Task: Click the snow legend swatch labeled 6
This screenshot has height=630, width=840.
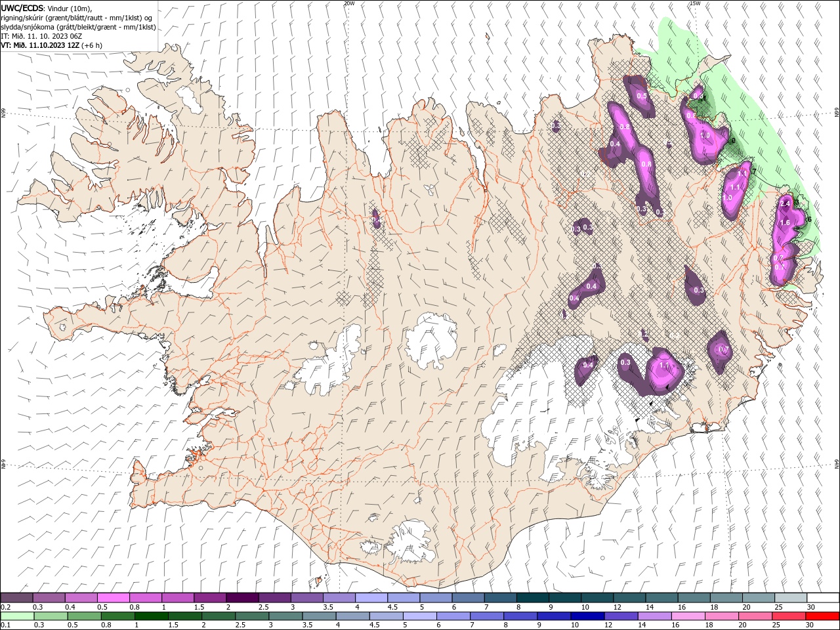Action: click(468, 598)
